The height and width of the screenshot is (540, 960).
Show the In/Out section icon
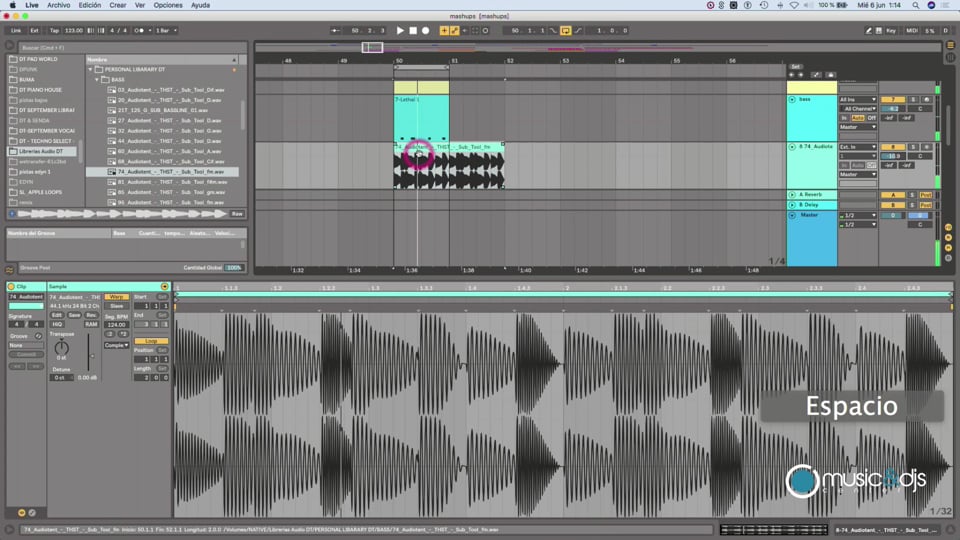click(948, 227)
